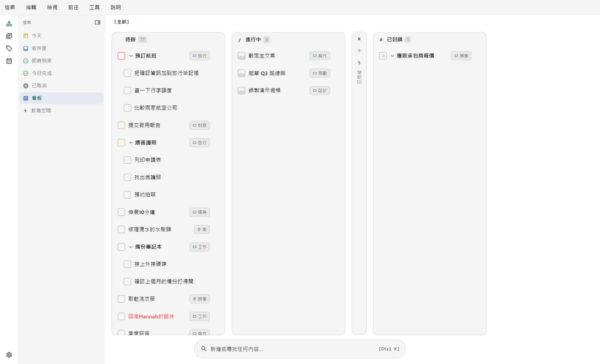Tick the 敲定主文案 in-progress checkbox
The width and height of the screenshot is (600, 364).
click(x=242, y=56)
